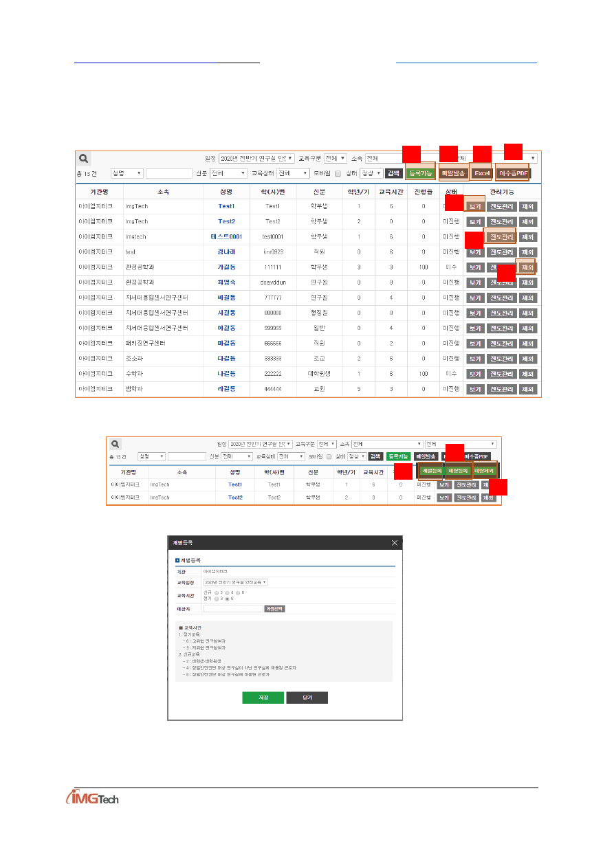The image size is (614, 868).
Task: Click the 이수증PDF button in the top panel
Action: (x=513, y=173)
